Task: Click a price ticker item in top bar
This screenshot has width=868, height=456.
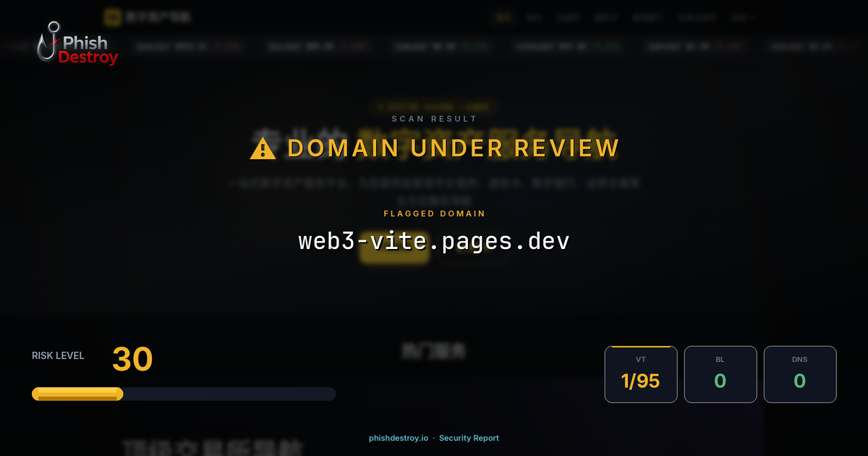Action: coord(188,46)
